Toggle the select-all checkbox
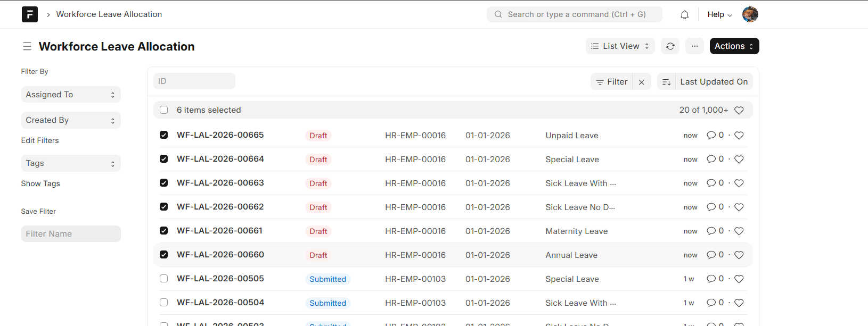The image size is (868, 326). (164, 110)
